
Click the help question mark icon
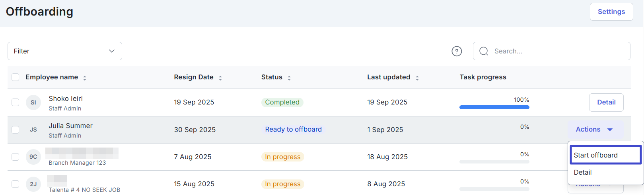click(x=457, y=51)
